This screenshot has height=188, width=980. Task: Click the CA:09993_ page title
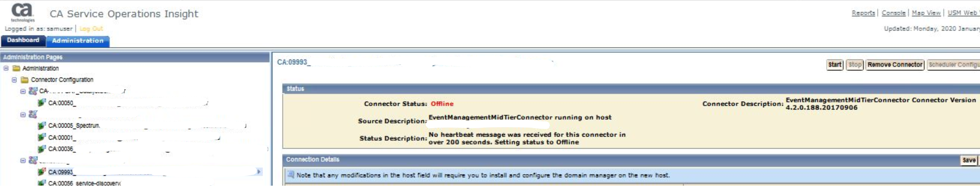tap(293, 63)
